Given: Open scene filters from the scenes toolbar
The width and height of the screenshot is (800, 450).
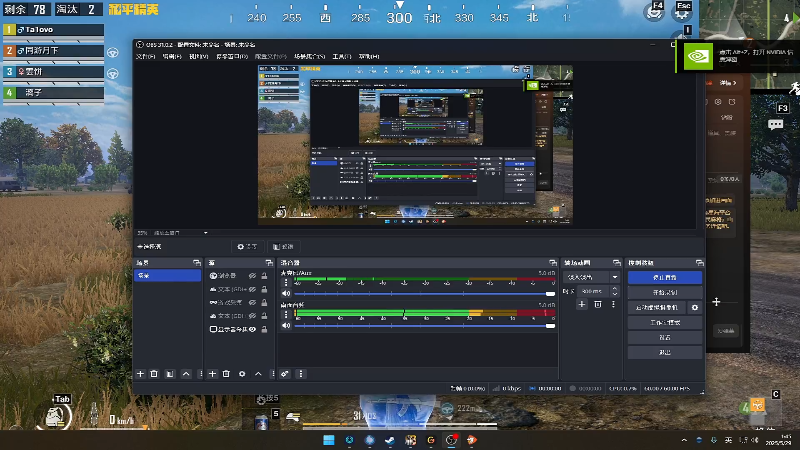Looking at the screenshot, I should coord(170,374).
